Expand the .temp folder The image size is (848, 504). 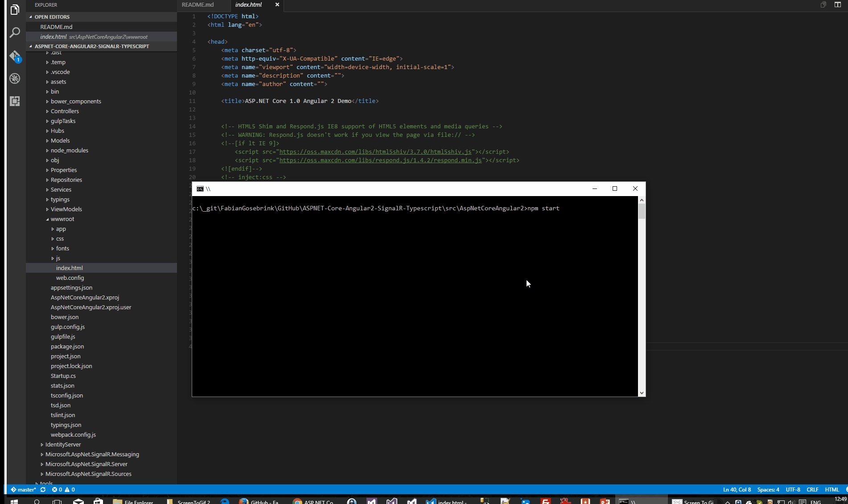[101, 62]
